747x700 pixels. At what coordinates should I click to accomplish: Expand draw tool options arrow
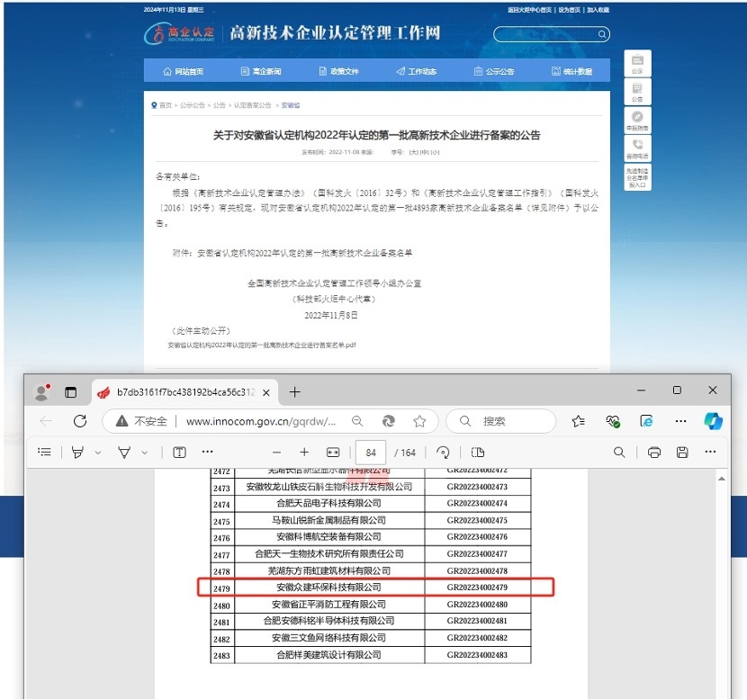pos(144,453)
